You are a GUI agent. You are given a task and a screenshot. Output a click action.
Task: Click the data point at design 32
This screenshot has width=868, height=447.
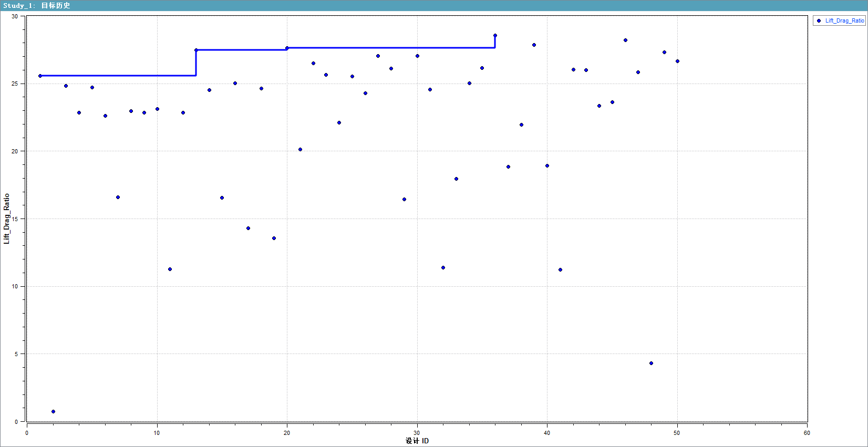[x=443, y=267]
